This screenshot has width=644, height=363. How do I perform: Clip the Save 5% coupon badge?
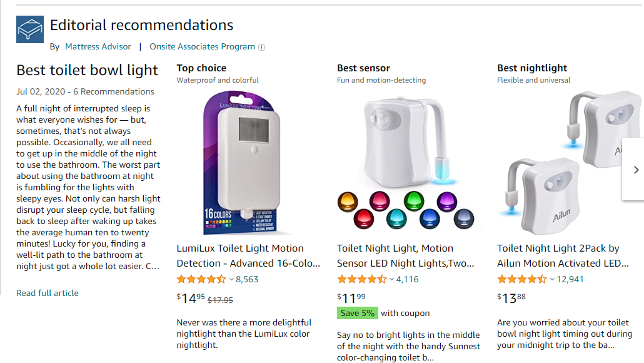pos(357,314)
